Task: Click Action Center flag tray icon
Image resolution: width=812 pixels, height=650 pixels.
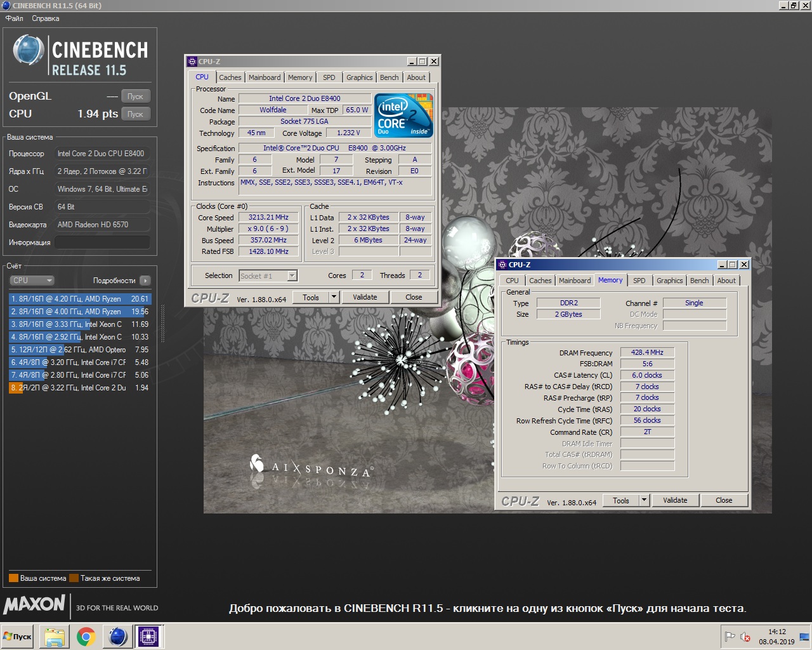Action: tap(730, 637)
